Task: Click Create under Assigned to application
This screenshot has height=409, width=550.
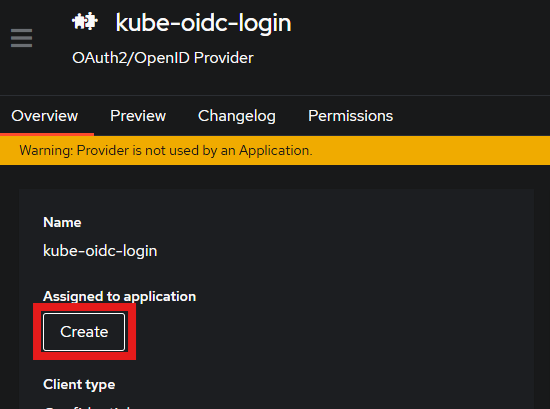Action: 84,332
